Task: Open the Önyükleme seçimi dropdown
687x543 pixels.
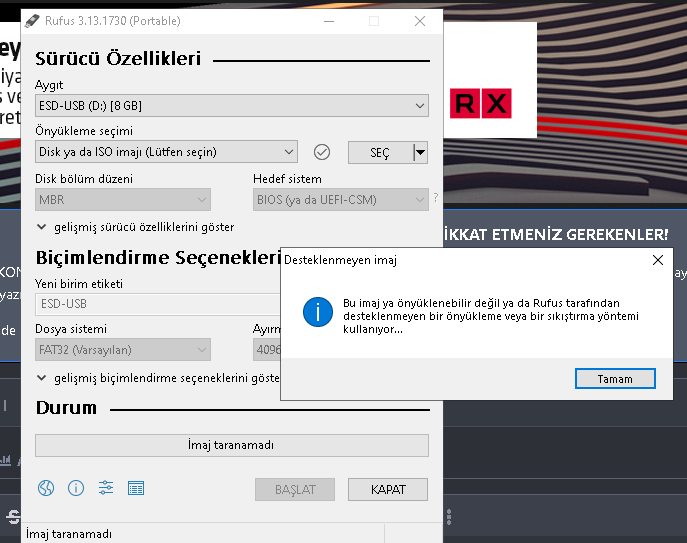Action: coord(166,152)
